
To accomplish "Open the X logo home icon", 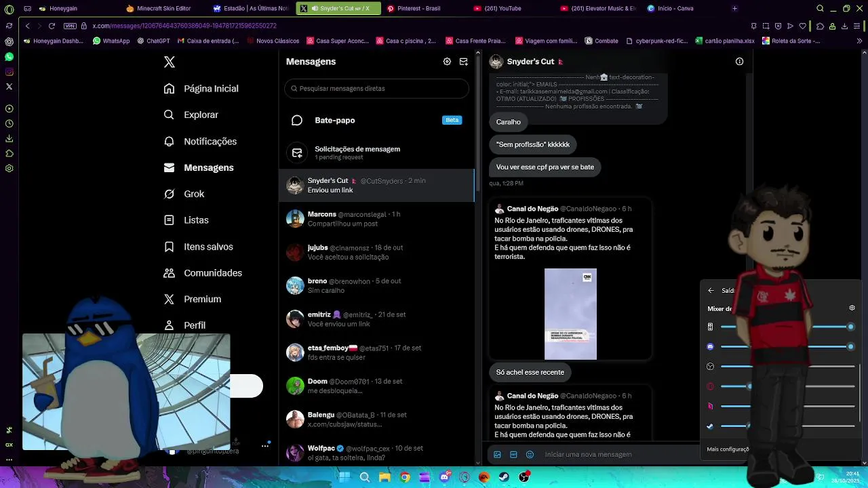I will tap(170, 62).
